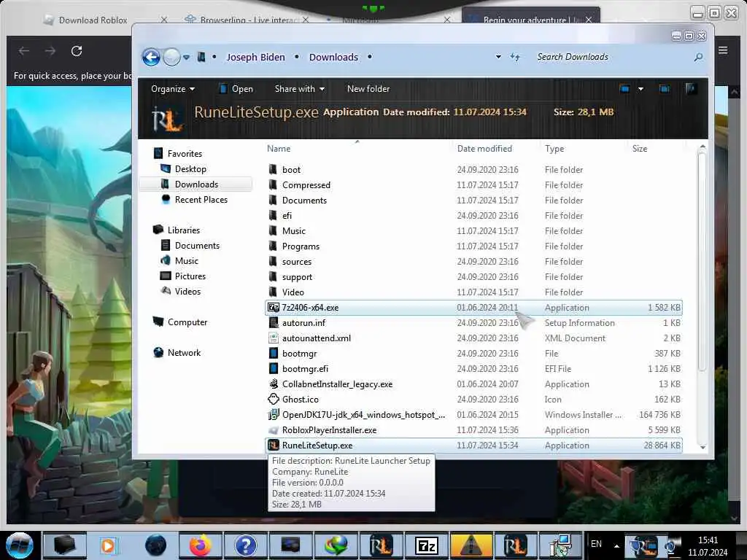Show hidden tray icons arrow

pos(616,545)
